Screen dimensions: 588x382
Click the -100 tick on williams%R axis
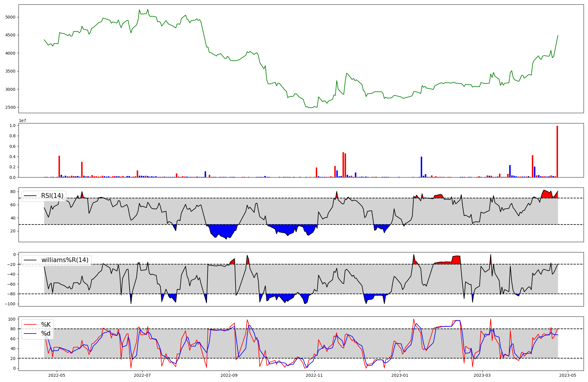pos(10,304)
